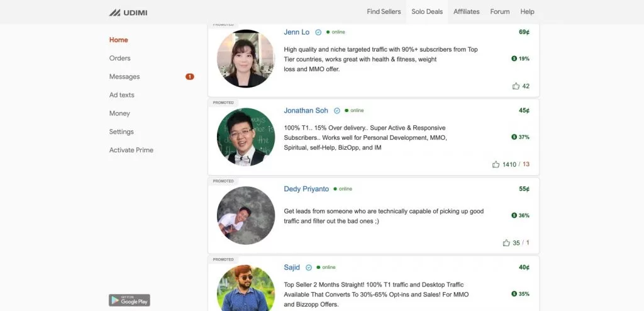Go to the Affiliates page
This screenshot has height=311, width=644.
pyautogui.click(x=466, y=11)
